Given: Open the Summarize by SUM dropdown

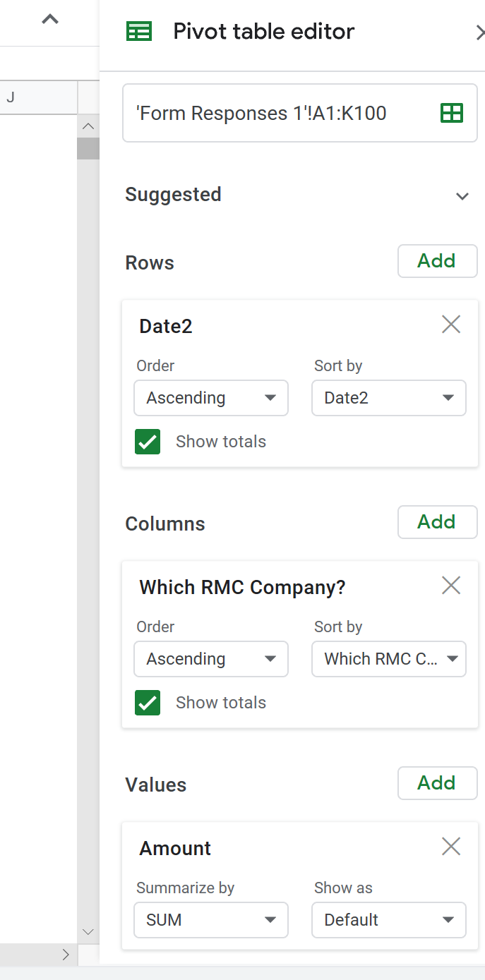Looking at the screenshot, I should (210, 920).
